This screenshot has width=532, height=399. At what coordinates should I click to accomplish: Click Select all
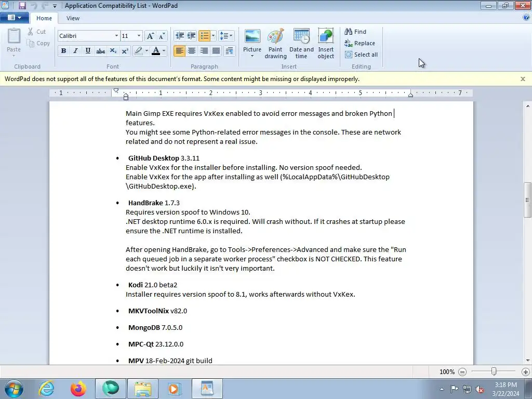[x=361, y=55]
